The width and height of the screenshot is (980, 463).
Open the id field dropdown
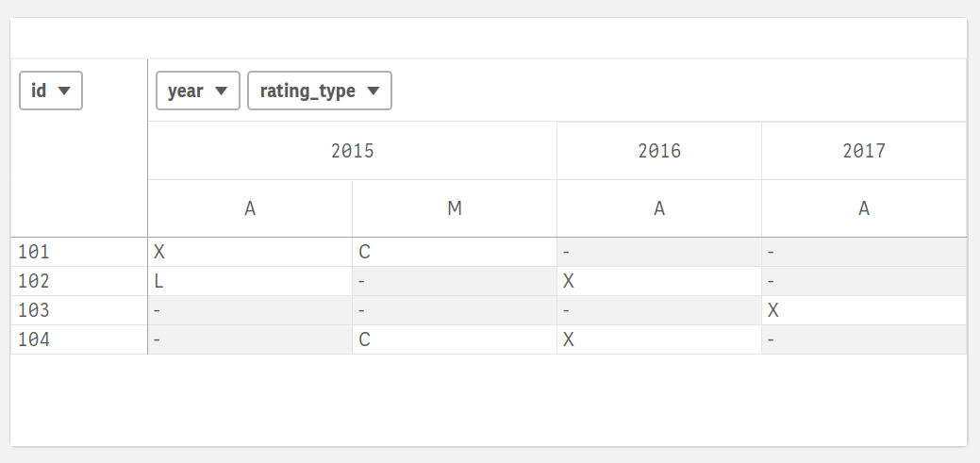pos(51,91)
